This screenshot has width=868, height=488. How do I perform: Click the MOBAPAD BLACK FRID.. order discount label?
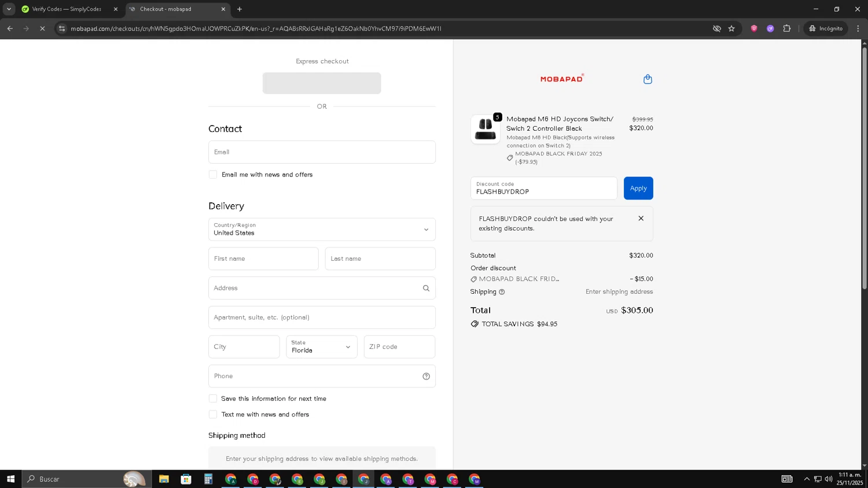tap(519, 279)
